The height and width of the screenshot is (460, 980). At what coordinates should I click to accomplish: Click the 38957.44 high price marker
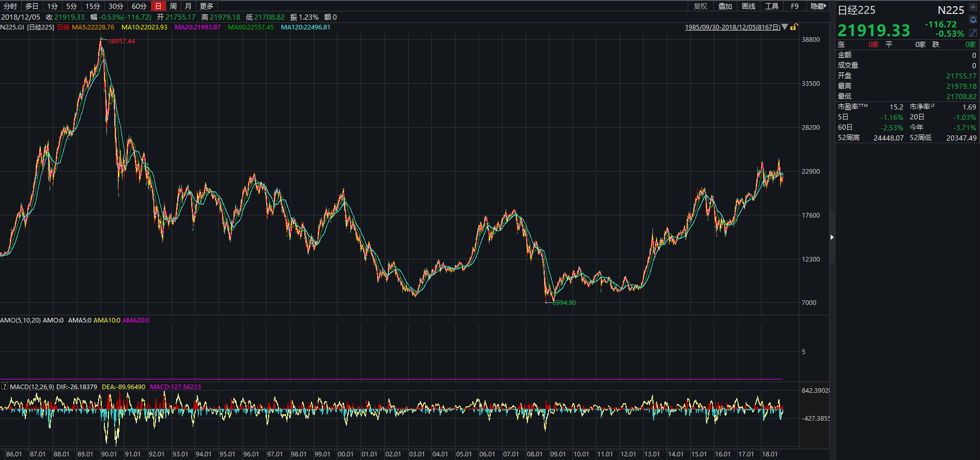coord(121,41)
